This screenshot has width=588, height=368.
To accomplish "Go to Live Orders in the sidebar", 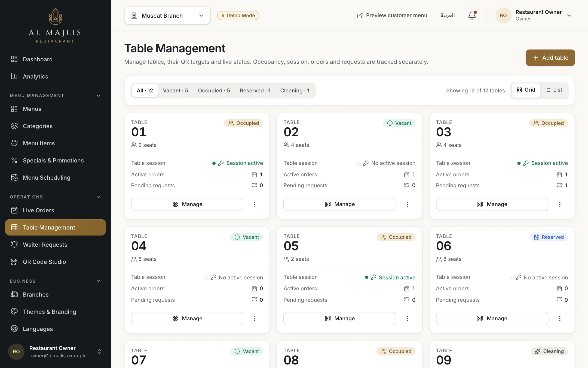I will [x=55, y=210].
